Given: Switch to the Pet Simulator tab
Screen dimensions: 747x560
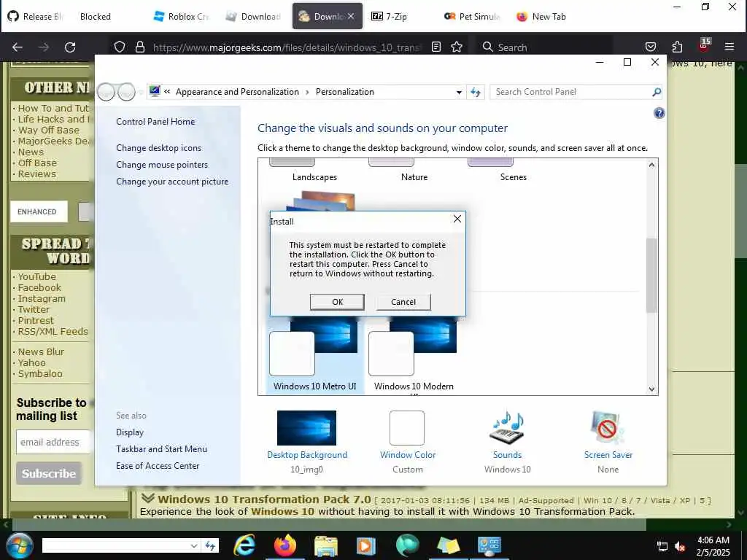Looking at the screenshot, I should [473, 16].
